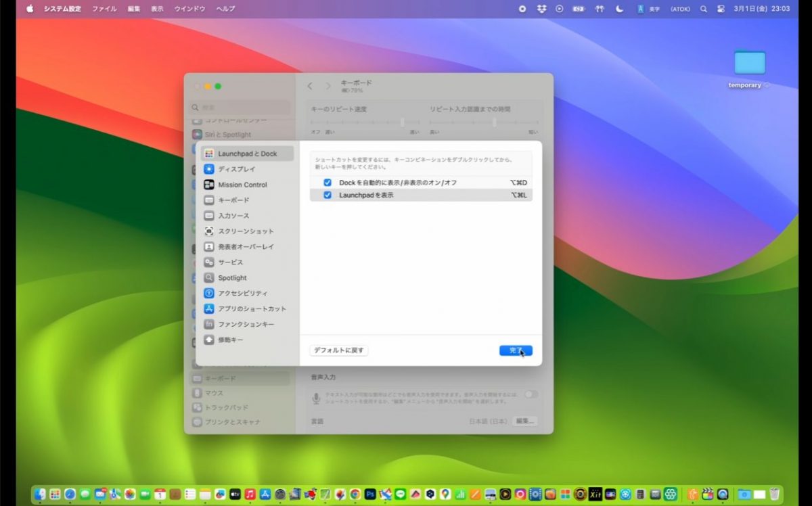Image resolution: width=812 pixels, height=506 pixels.
Task: Click the デフォルトに戻す button
Action: point(339,350)
